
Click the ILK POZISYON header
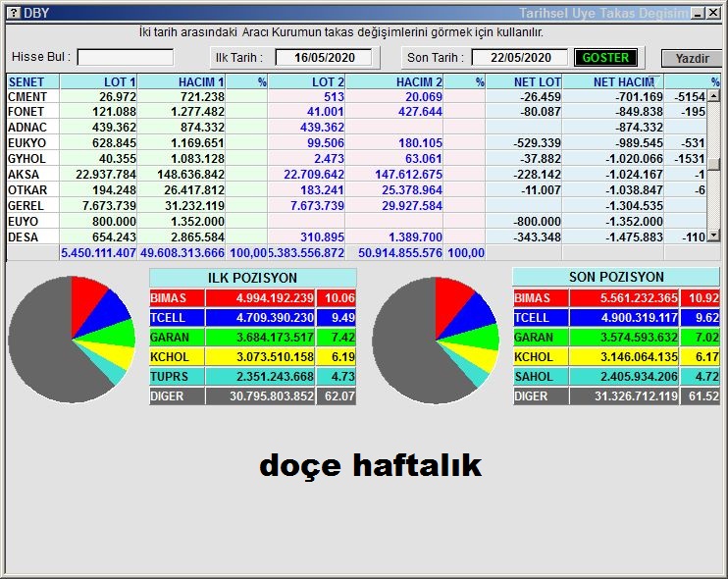pyautogui.click(x=252, y=278)
